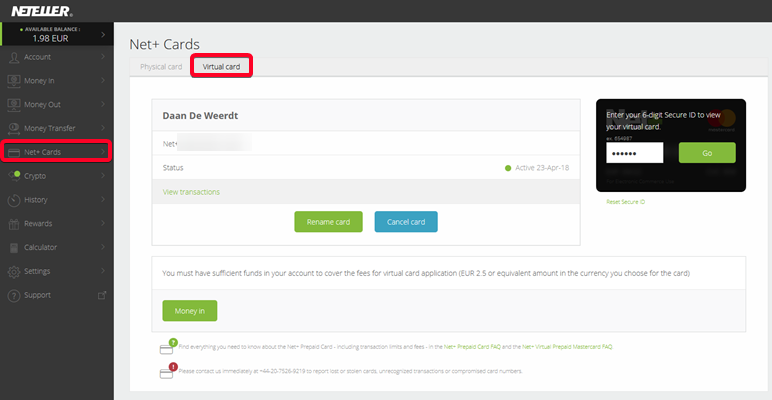Expand the Money Out chevron
Image resolution: width=772 pixels, height=400 pixels.
tap(103, 104)
